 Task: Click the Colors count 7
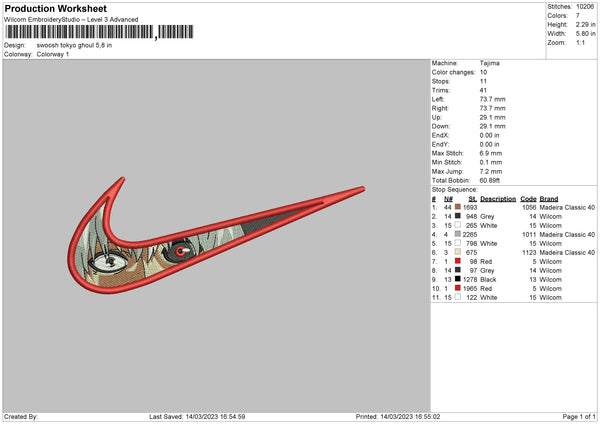[578, 16]
